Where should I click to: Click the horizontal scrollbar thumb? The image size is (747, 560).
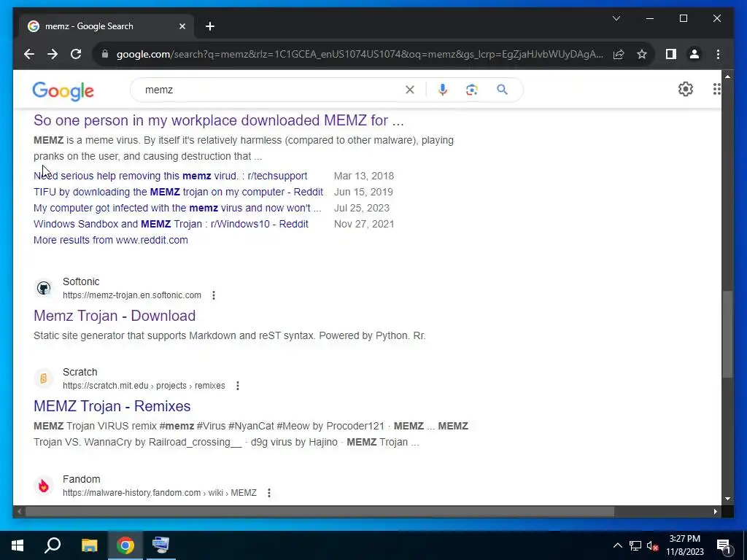(320, 511)
